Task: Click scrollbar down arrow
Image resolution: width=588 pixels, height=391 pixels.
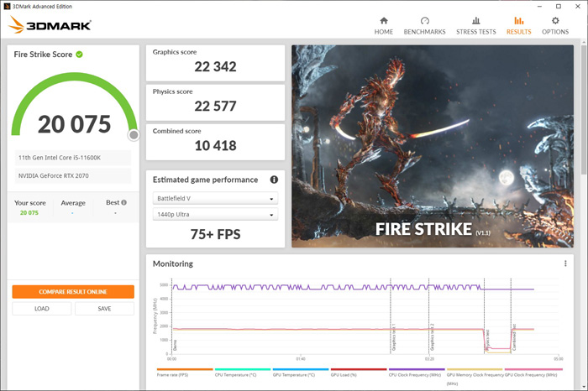Action: coord(584,386)
